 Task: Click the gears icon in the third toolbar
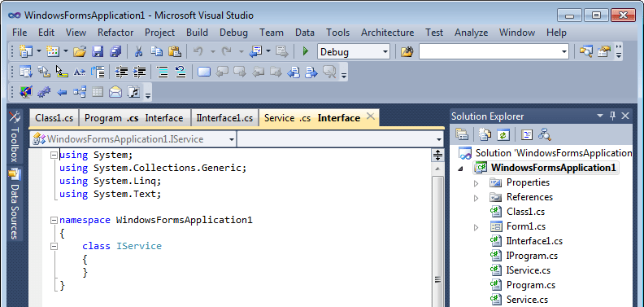point(44,92)
